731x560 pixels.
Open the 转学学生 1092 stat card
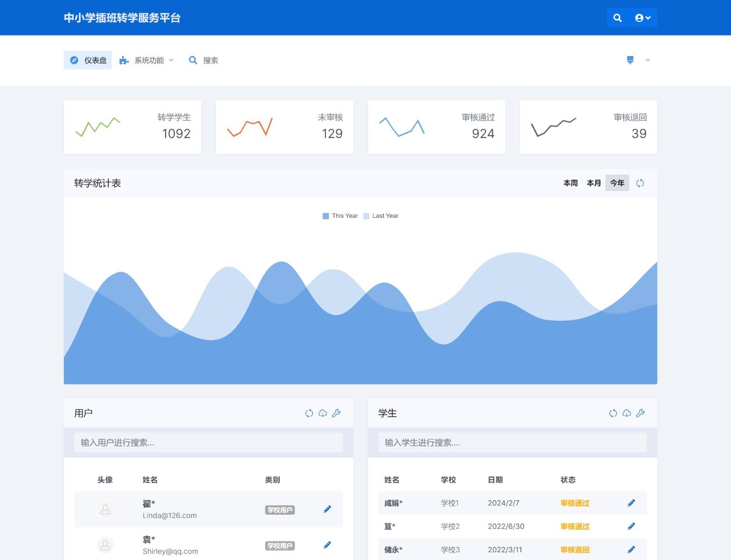point(133,127)
